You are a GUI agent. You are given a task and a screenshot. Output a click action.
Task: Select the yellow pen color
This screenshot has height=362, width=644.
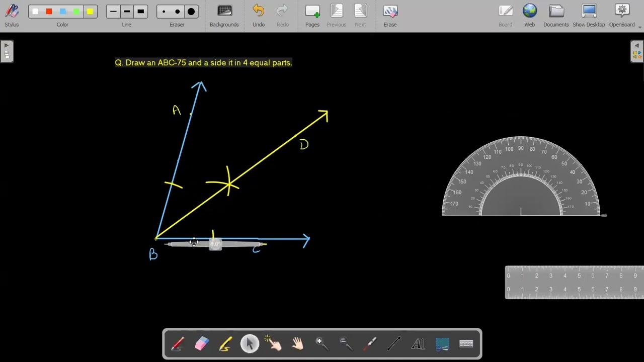(x=90, y=12)
